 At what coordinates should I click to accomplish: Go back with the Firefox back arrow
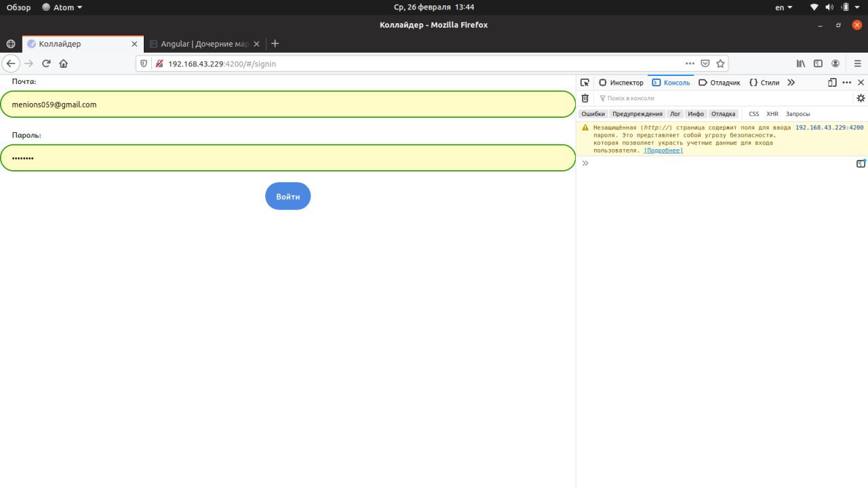click(x=11, y=64)
